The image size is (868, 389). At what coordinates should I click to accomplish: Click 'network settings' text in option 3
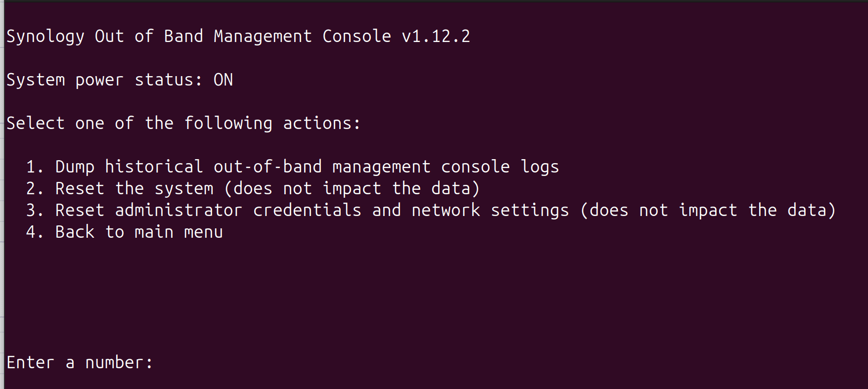pyautogui.click(x=490, y=211)
